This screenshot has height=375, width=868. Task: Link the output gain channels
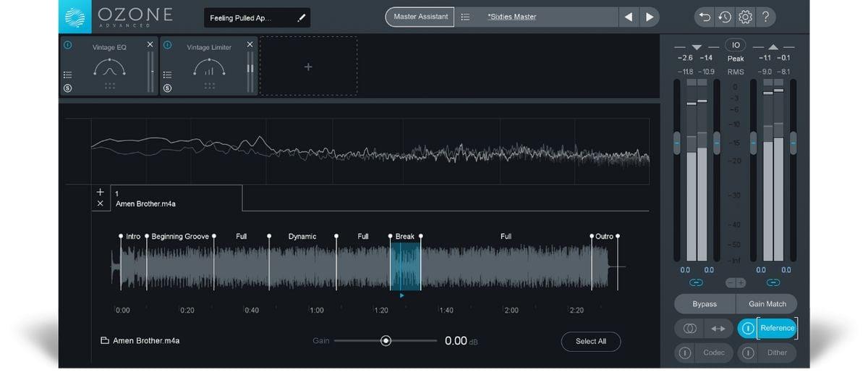tap(773, 282)
